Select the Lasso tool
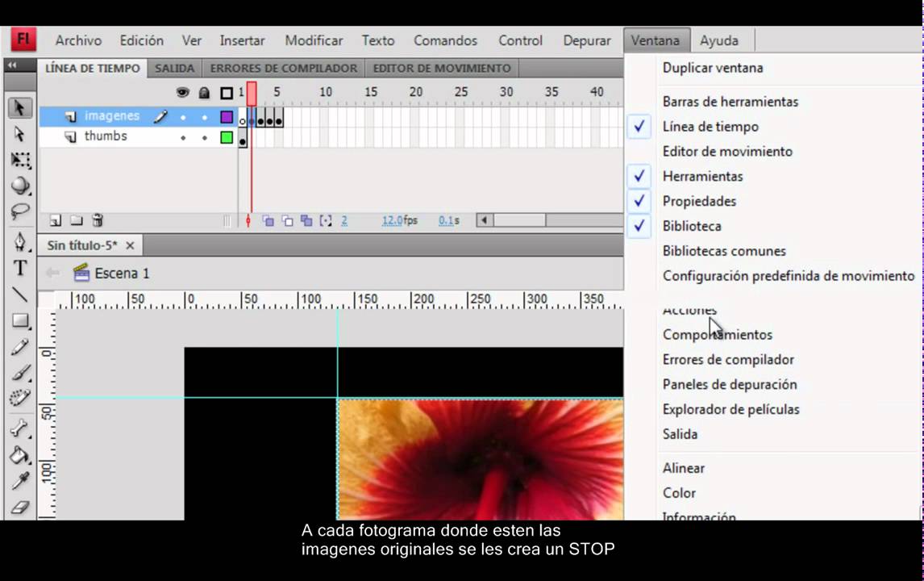This screenshot has height=581, width=924. [20, 211]
